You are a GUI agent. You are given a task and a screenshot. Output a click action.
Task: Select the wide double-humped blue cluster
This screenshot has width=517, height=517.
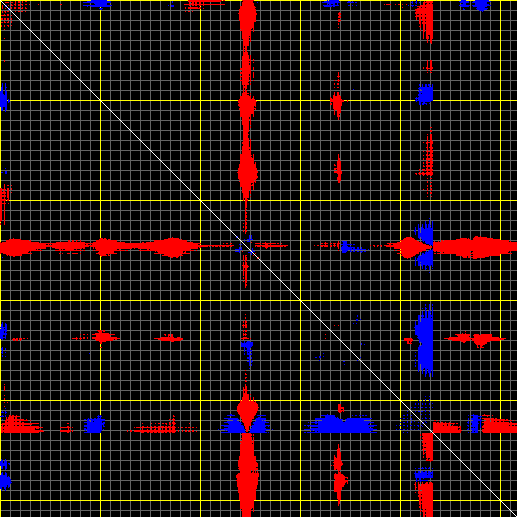click(341, 424)
